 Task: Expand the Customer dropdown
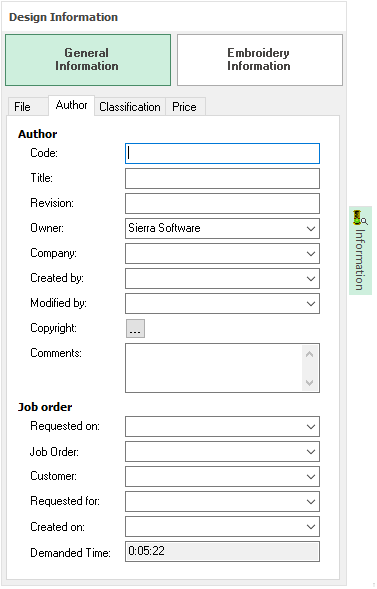coord(311,477)
